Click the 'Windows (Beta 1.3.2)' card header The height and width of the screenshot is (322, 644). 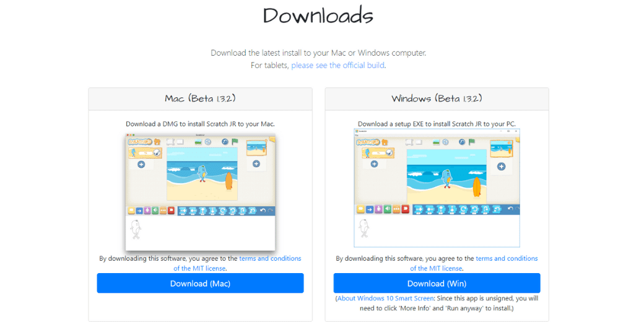[x=437, y=98]
